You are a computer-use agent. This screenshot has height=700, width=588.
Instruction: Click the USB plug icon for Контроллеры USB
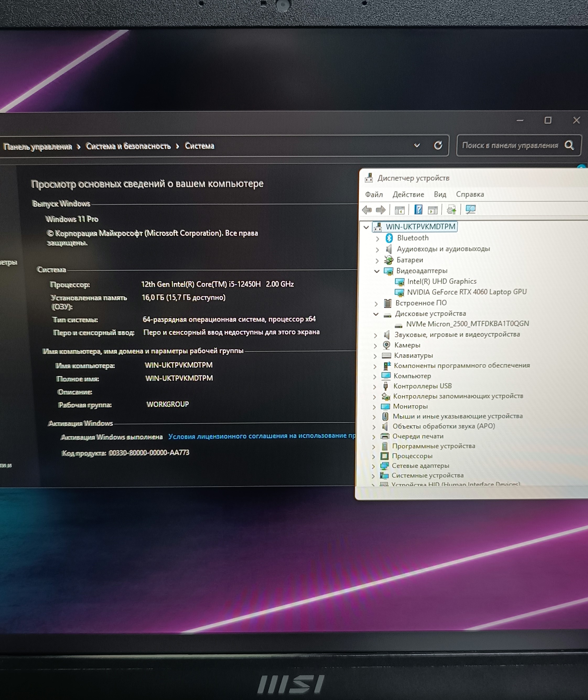tap(386, 386)
